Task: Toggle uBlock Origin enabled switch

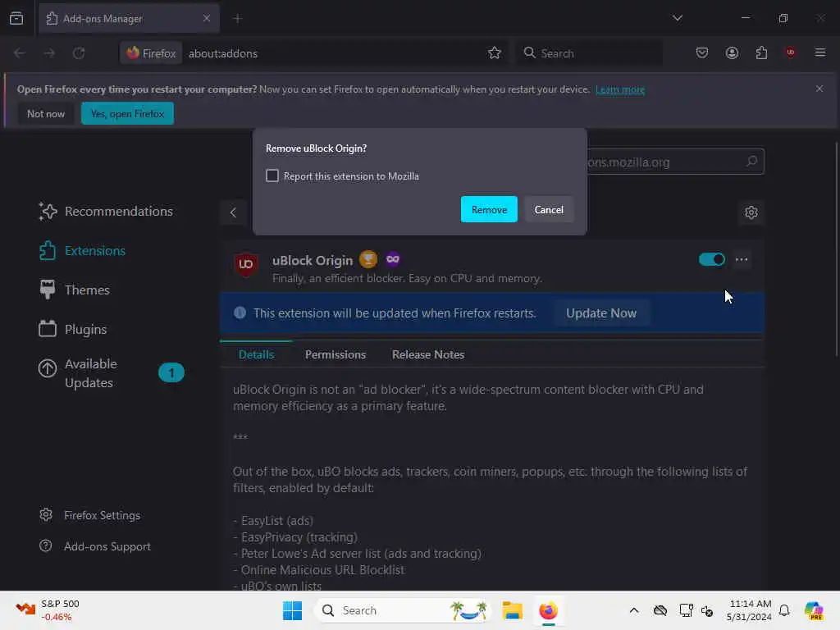Action: 711,259
